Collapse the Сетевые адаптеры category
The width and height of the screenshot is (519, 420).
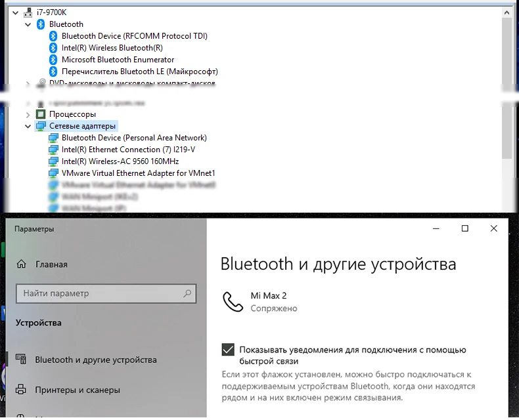[x=28, y=127]
